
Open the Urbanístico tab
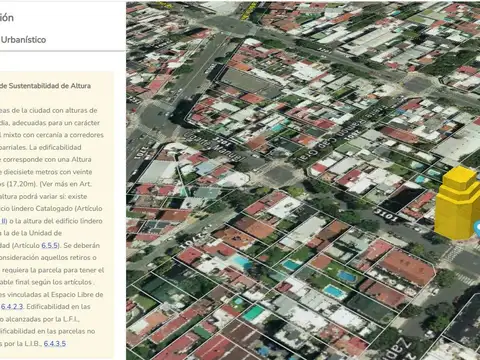click(23, 40)
